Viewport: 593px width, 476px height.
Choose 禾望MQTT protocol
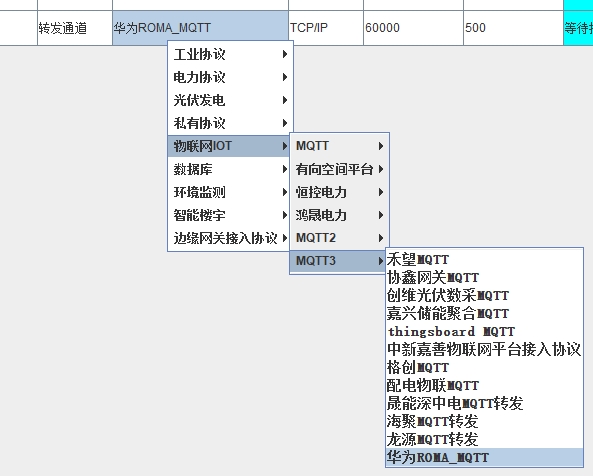484,259
